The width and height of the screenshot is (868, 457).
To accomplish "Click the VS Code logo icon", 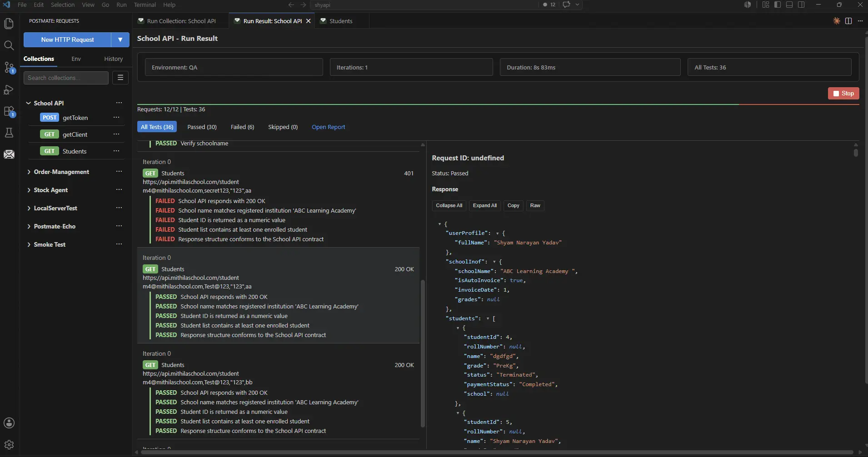I will pyautogui.click(x=6, y=5).
